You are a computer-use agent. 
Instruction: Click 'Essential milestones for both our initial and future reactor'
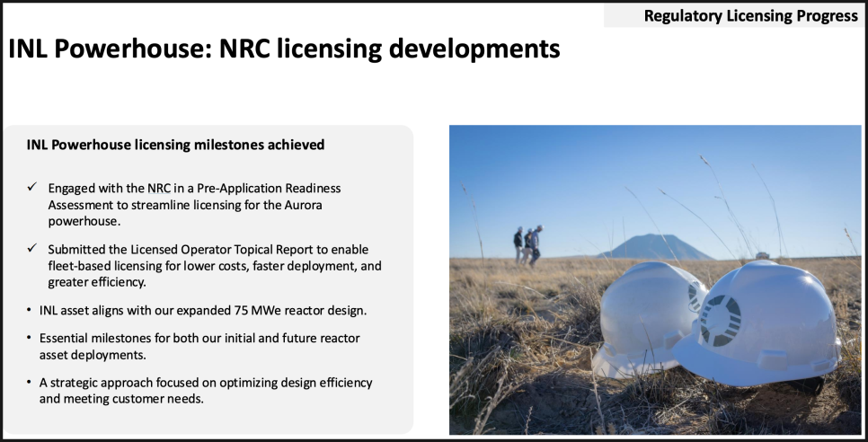[x=199, y=338]
